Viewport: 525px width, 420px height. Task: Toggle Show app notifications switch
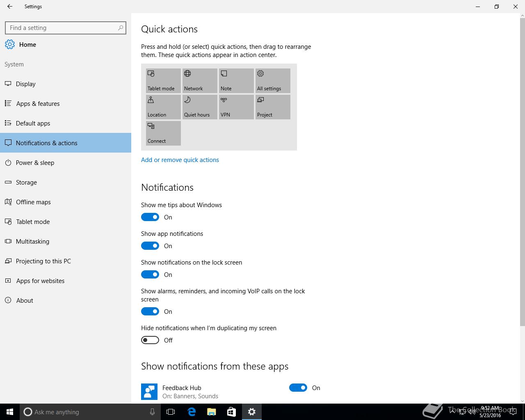click(150, 246)
